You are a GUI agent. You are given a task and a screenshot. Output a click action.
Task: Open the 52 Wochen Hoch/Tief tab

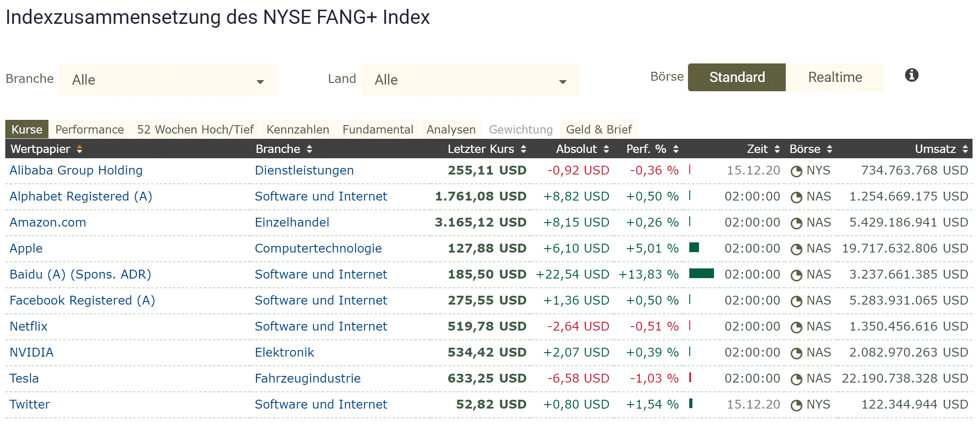coord(195,130)
